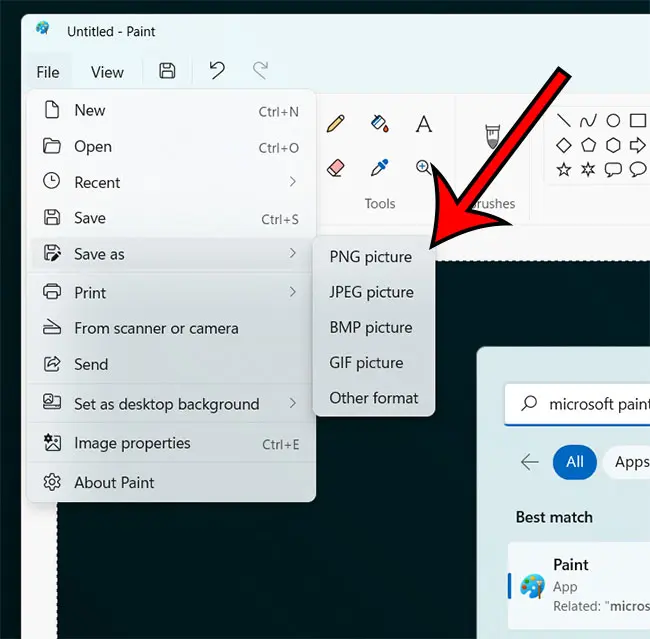Screen dimensions: 650x639
Task: Choose the Text tool
Action: pyautogui.click(x=423, y=124)
